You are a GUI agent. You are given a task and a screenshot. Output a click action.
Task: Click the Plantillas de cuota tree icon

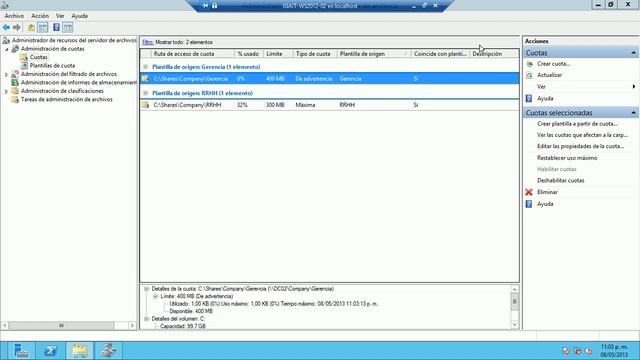tap(24, 65)
